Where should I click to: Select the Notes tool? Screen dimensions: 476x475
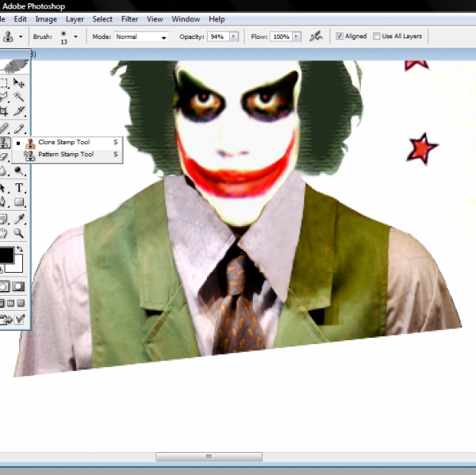point(4,219)
